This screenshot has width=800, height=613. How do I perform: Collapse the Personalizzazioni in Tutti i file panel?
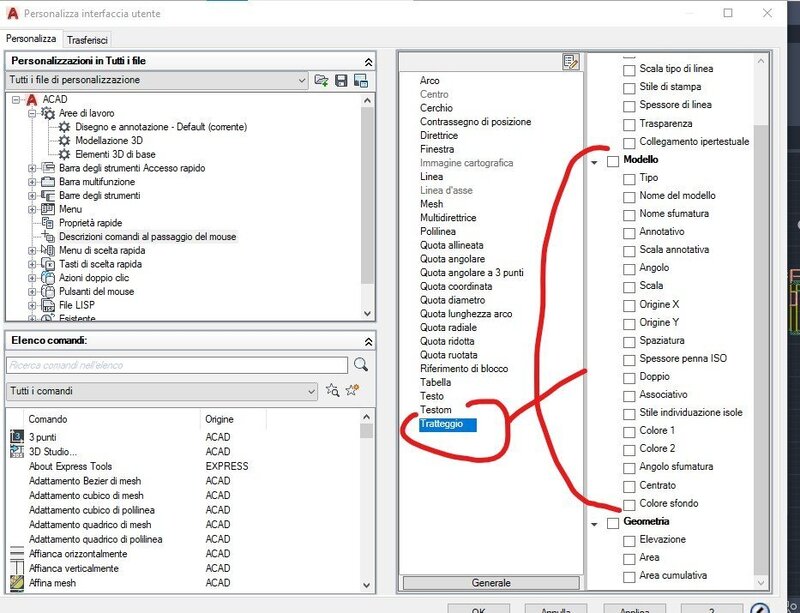click(368, 62)
